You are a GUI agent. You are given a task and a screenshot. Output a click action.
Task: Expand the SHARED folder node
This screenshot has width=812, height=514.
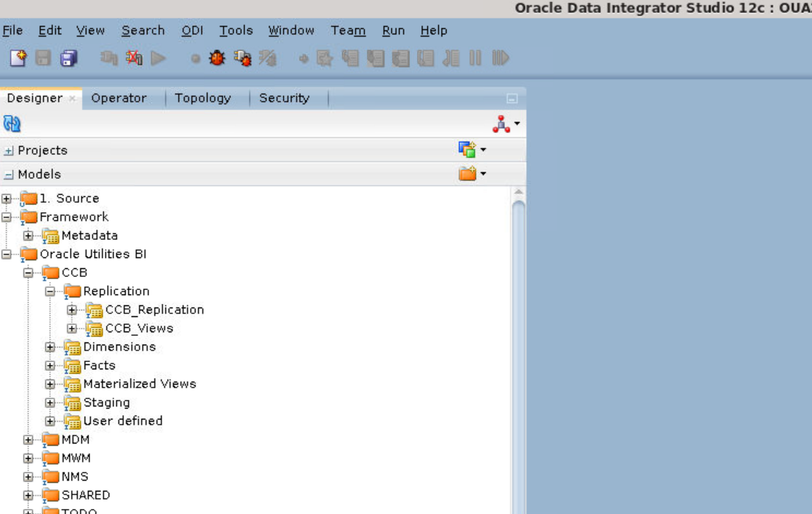coord(28,495)
